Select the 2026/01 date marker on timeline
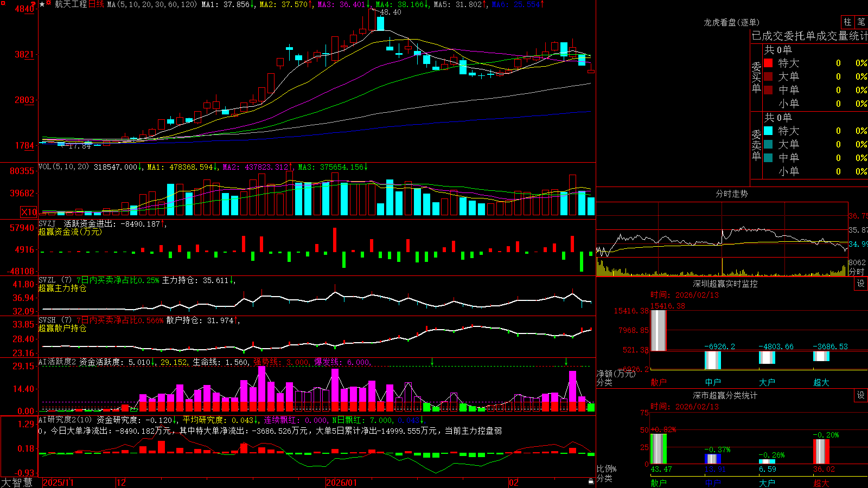The image size is (868, 488). coord(342,483)
